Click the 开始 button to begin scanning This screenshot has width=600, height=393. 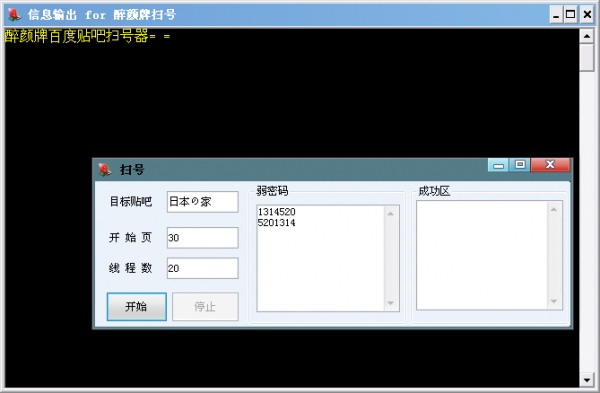click(137, 307)
